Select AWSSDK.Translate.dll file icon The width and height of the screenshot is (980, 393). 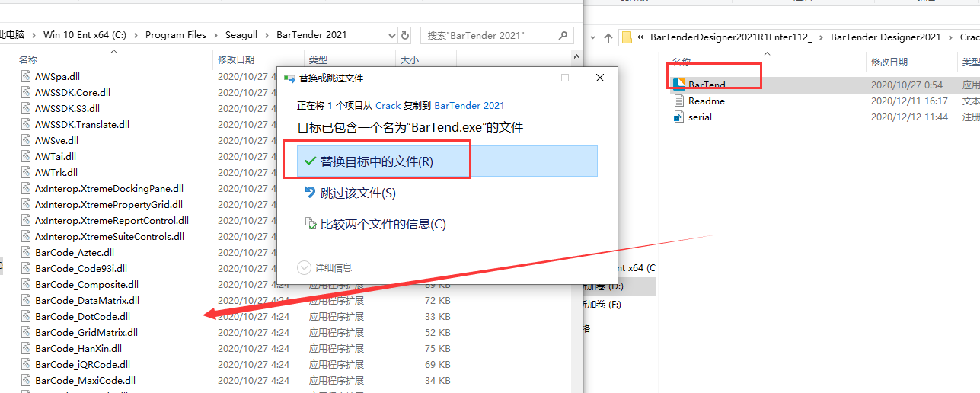(x=27, y=124)
